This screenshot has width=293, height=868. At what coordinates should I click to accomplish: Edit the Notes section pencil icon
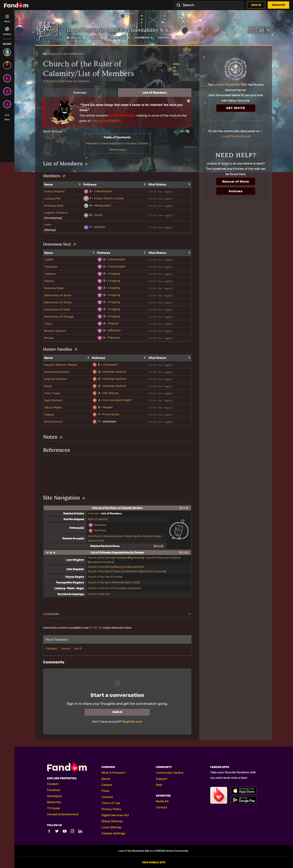[x=61, y=437]
